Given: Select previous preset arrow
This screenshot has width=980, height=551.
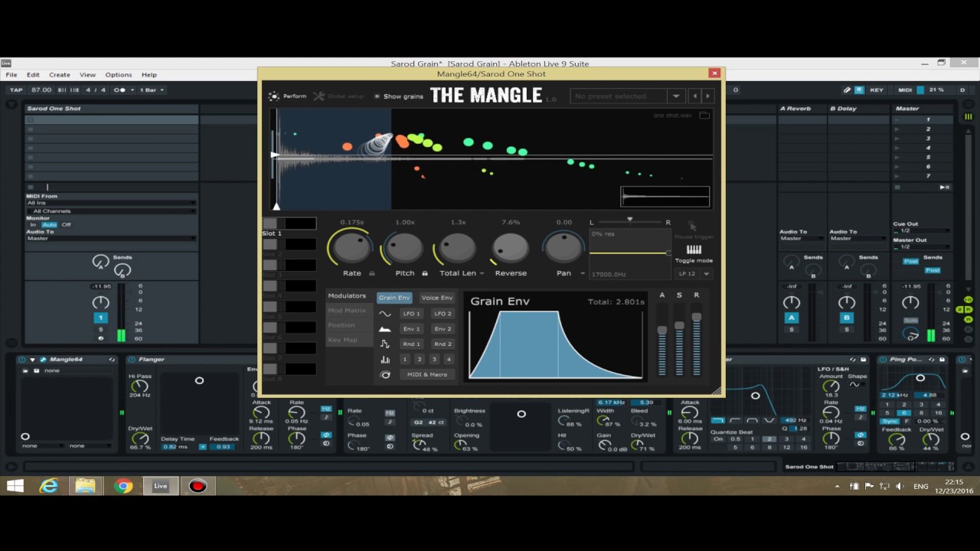Looking at the screenshot, I should coord(695,96).
